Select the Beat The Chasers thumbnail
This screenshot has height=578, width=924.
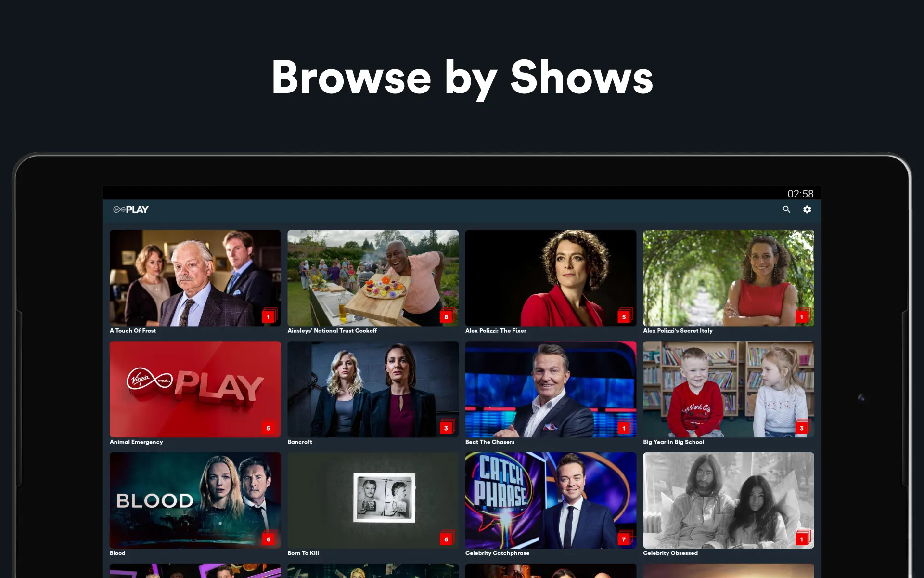point(550,389)
